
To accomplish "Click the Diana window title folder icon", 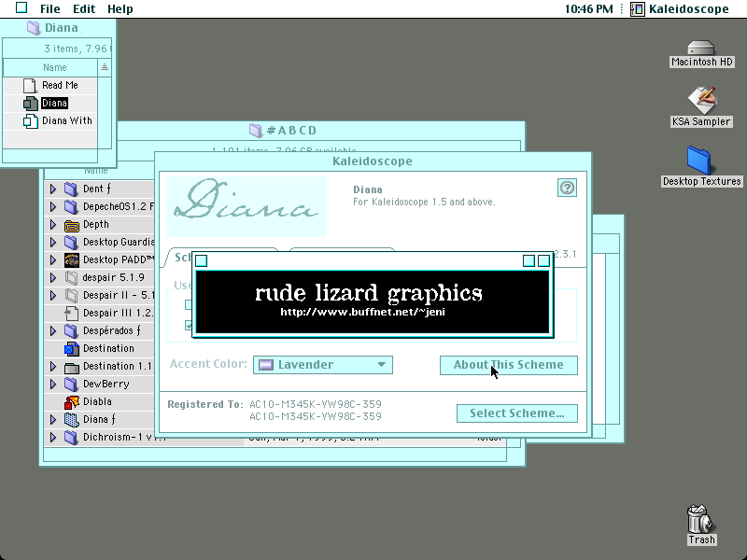I will pos(34,28).
